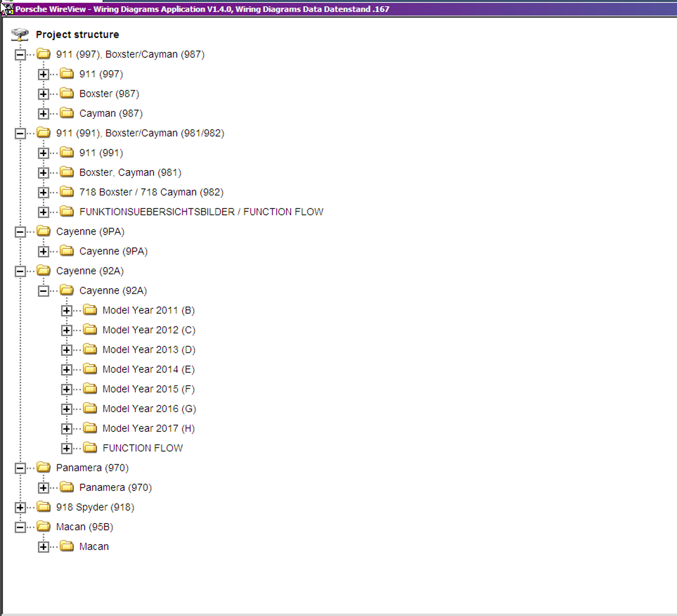The height and width of the screenshot is (616, 677).
Task: Select the Boxster, Cayman (981) entry
Action: click(x=130, y=172)
